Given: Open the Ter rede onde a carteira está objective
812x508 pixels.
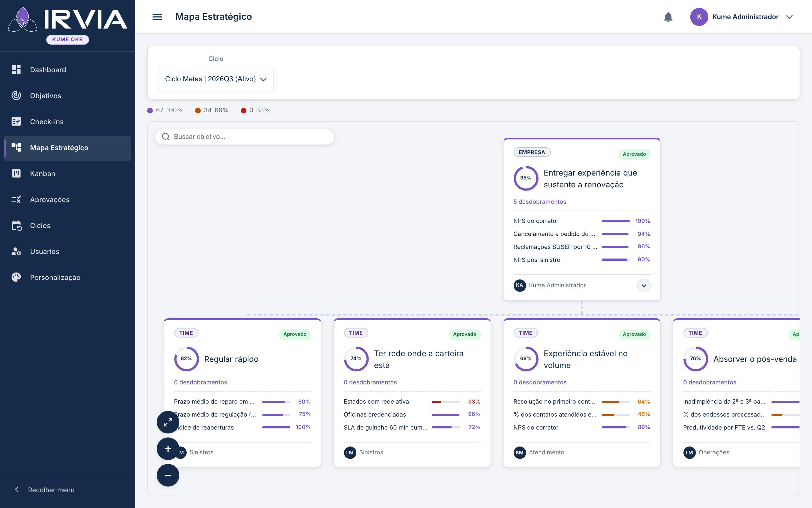Looking at the screenshot, I should coord(418,359).
